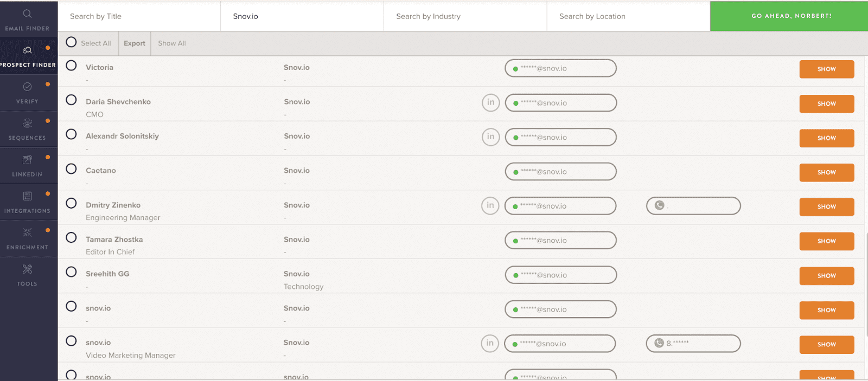Select Tamara Zhostka's row checkbox
The width and height of the screenshot is (868, 381).
71,237
